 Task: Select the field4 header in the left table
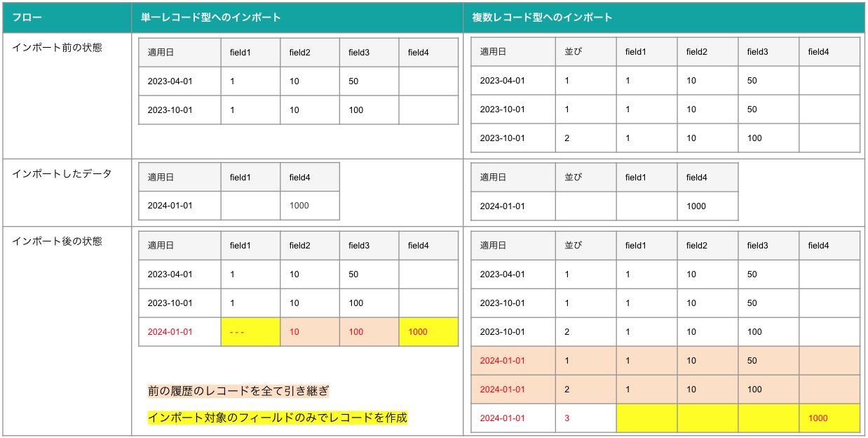419,52
